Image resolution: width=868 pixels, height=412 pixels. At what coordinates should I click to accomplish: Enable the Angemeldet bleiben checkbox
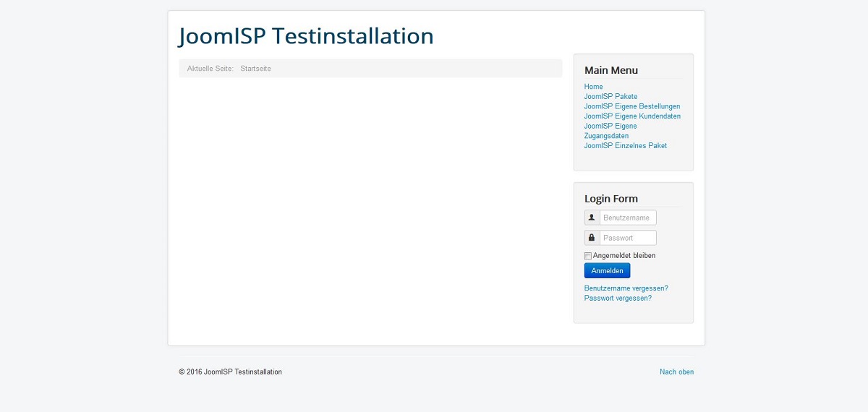point(588,256)
